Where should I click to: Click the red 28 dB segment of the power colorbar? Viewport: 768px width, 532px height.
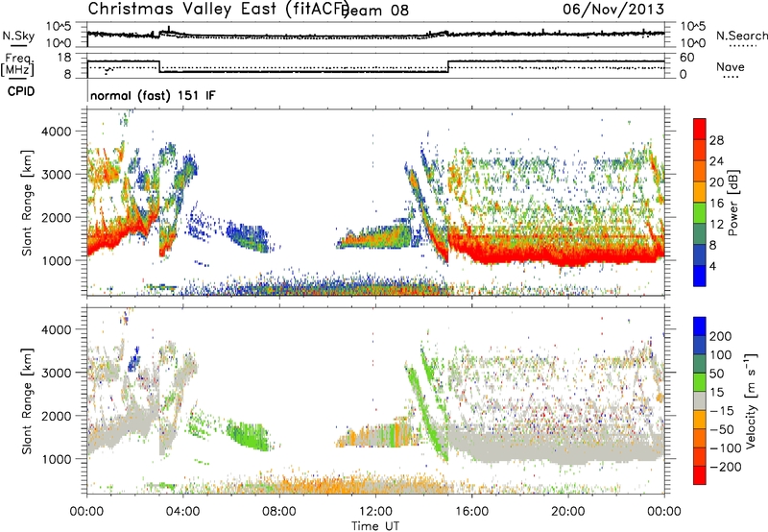(700, 130)
